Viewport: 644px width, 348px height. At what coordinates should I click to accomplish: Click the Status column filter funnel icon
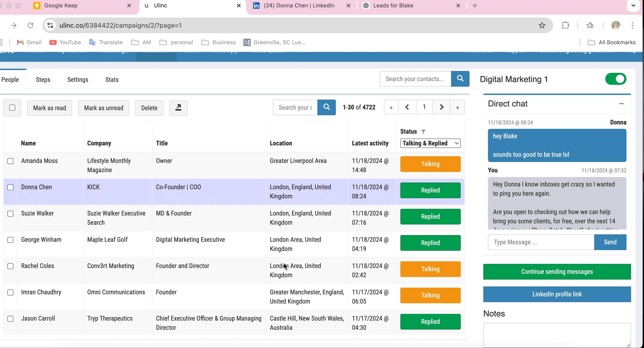point(423,131)
